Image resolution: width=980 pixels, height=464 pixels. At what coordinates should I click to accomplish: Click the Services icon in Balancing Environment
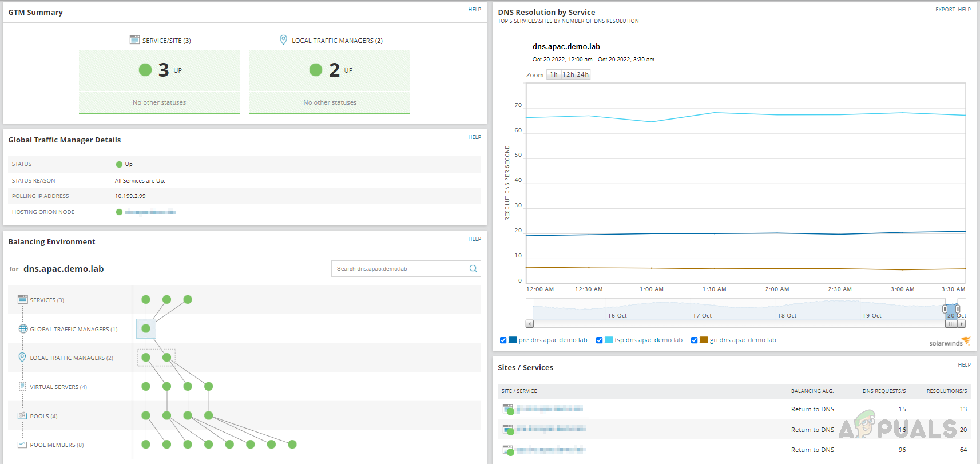(23, 300)
